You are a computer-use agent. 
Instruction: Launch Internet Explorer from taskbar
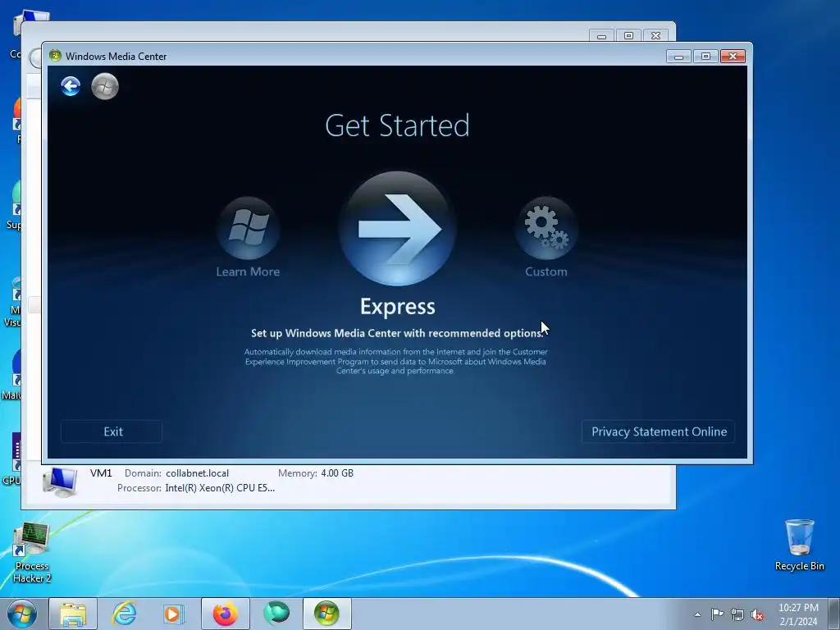click(x=125, y=614)
